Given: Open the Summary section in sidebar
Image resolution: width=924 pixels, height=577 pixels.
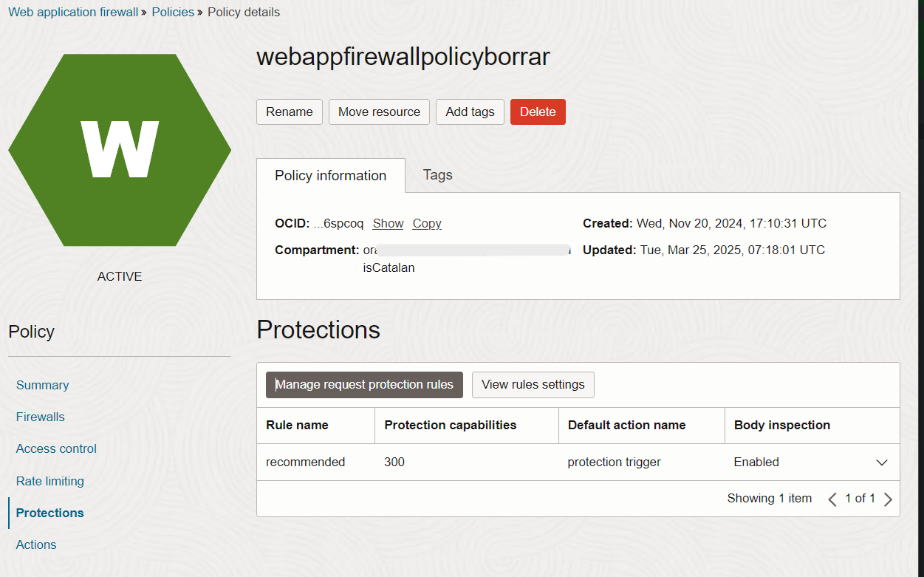Looking at the screenshot, I should click(x=42, y=385).
